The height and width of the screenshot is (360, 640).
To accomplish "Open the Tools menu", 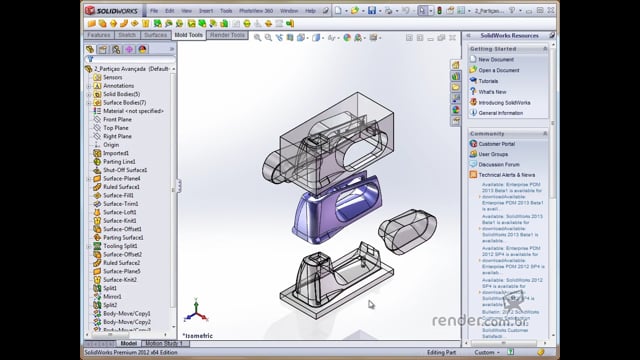I will coord(226,11).
